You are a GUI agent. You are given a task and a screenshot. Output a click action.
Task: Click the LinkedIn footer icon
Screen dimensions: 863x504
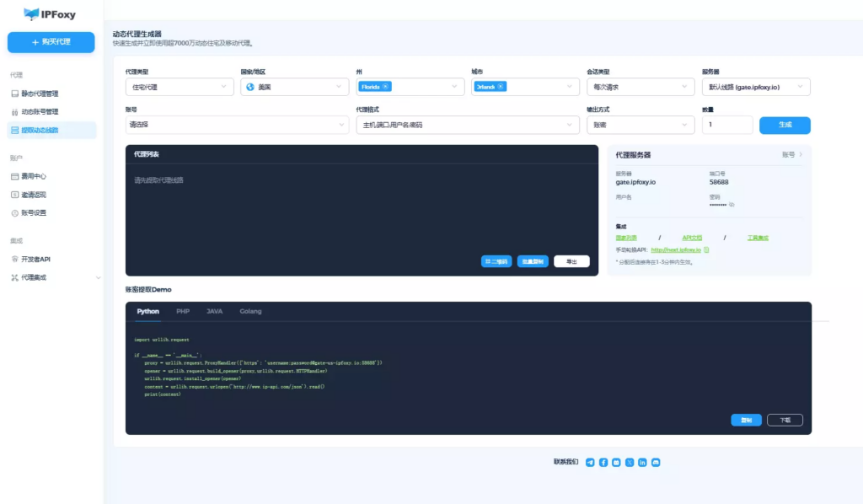[x=642, y=463]
